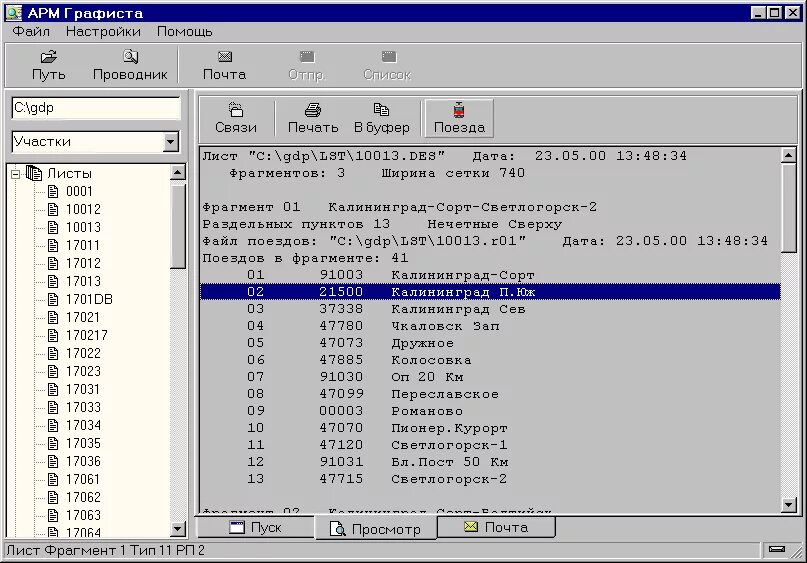
Task: Select row 04 Чкаловск Зап
Action: 490,326
